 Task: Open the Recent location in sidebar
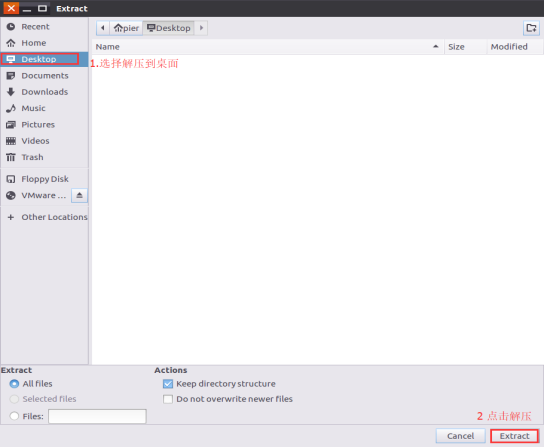44,27
